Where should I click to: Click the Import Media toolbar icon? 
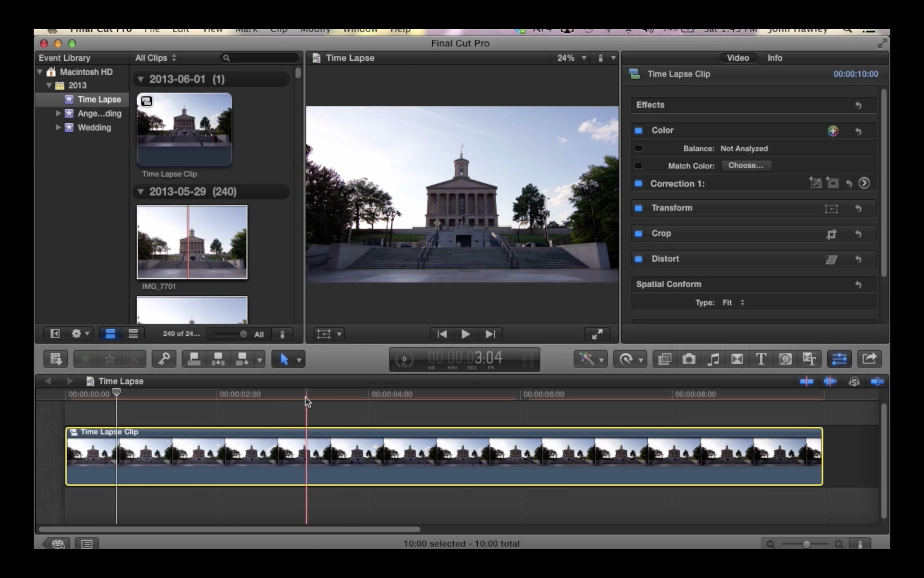56,359
